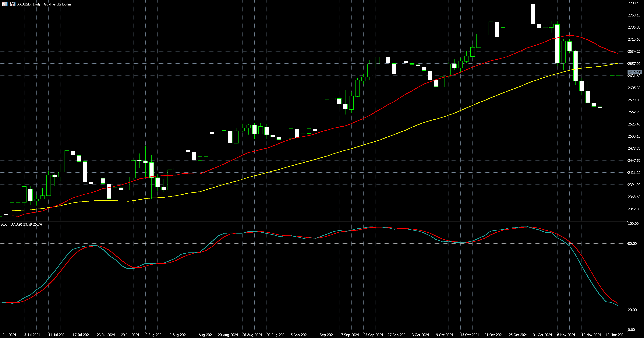Click the last candlestick at current price

tap(618, 73)
